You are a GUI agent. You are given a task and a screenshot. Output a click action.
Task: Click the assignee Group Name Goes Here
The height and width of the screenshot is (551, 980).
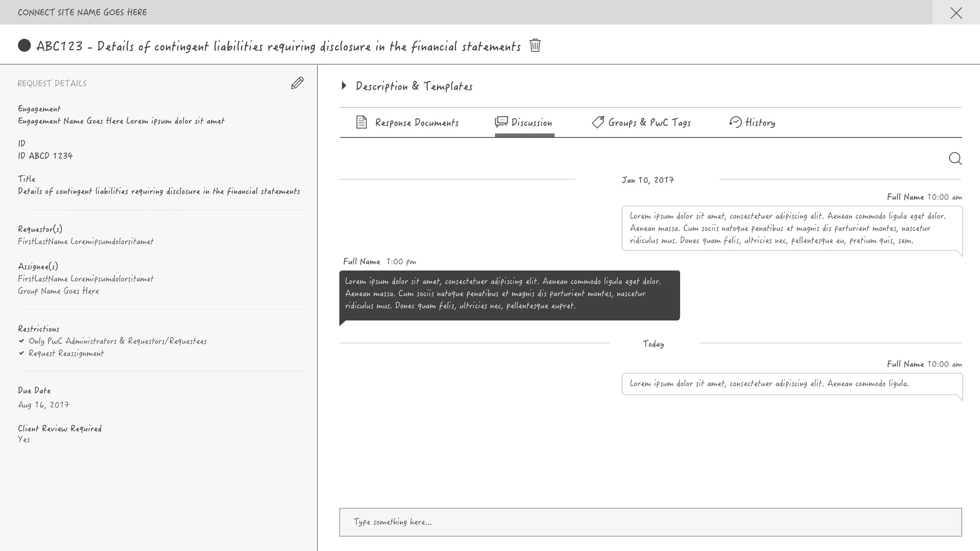(58, 291)
